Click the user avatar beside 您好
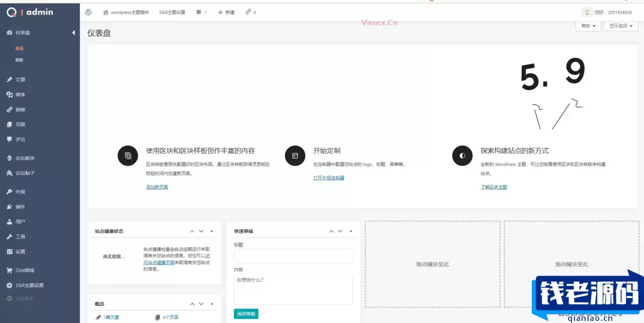Viewport: 644px width, 323px height. pyautogui.click(x=586, y=12)
